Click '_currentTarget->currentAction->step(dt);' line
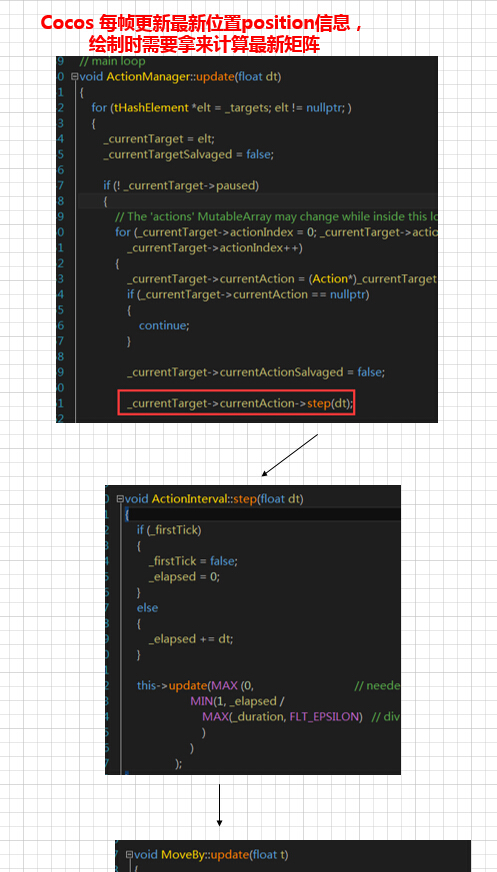 [x=240, y=403]
